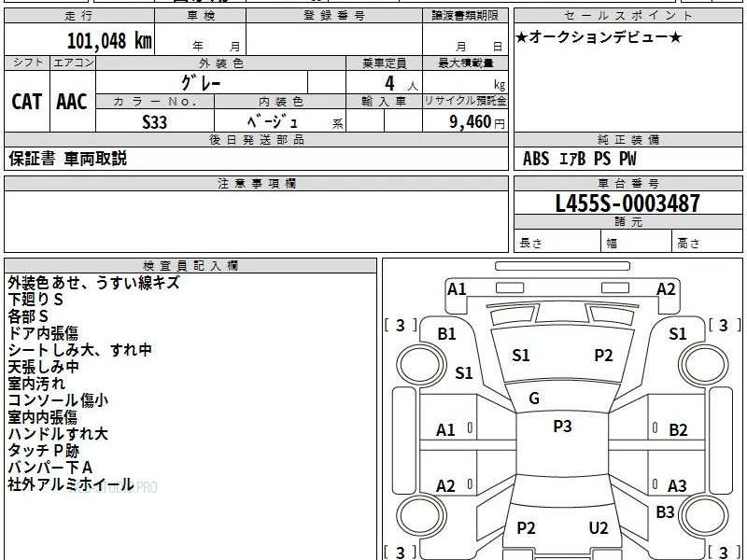
Task: Select the note シートしみ大、すれ中
Action: coord(79,350)
